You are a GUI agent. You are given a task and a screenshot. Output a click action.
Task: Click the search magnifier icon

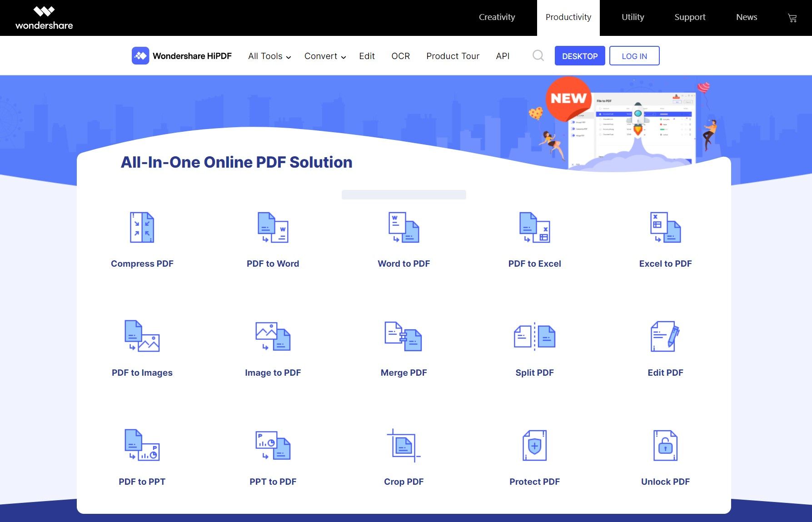(x=538, y=55)
